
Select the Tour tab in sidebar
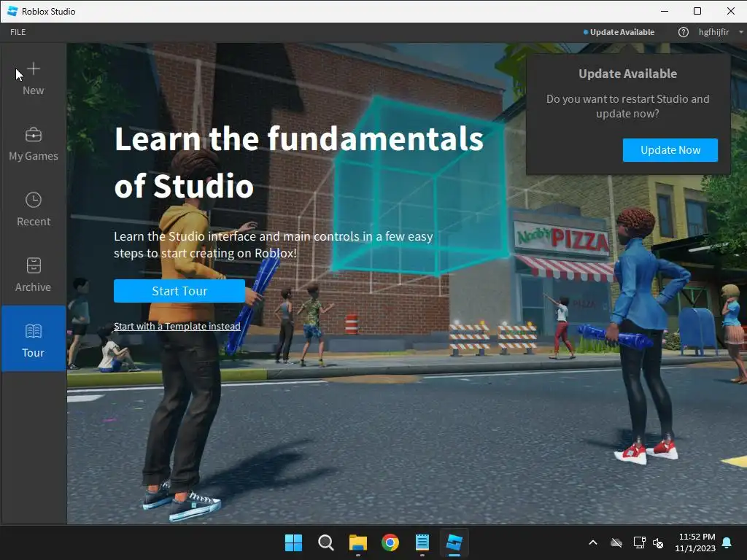click(x=34, y=338)
